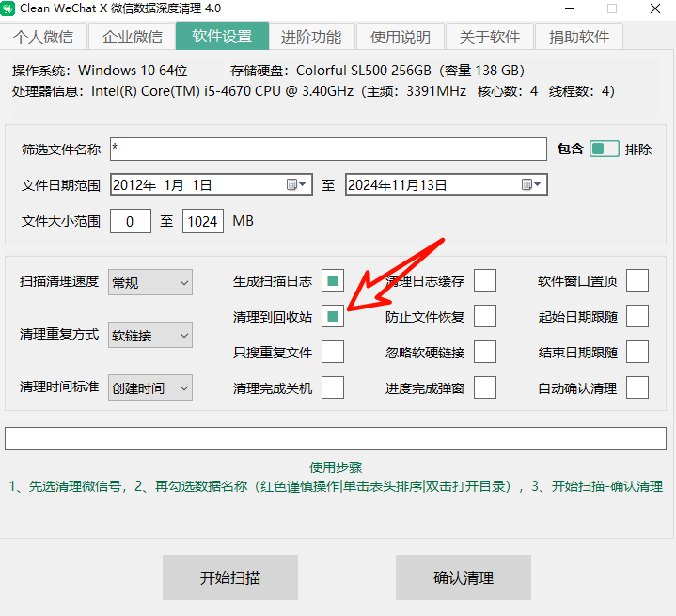Viewport: 676px width, 616px height.
Task: Expand the 扫描清理速度 dropdown
Action: pos(150,282)
